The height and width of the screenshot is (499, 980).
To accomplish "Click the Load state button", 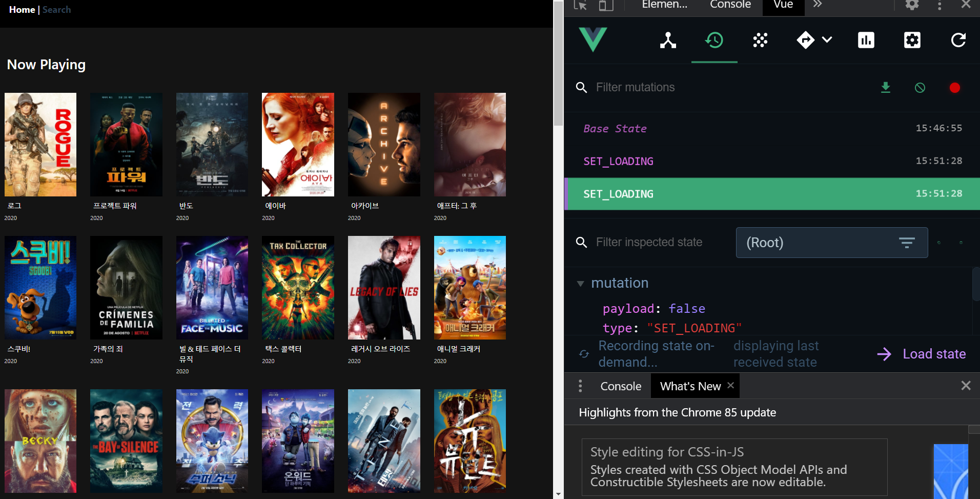I will coord(922,354).
